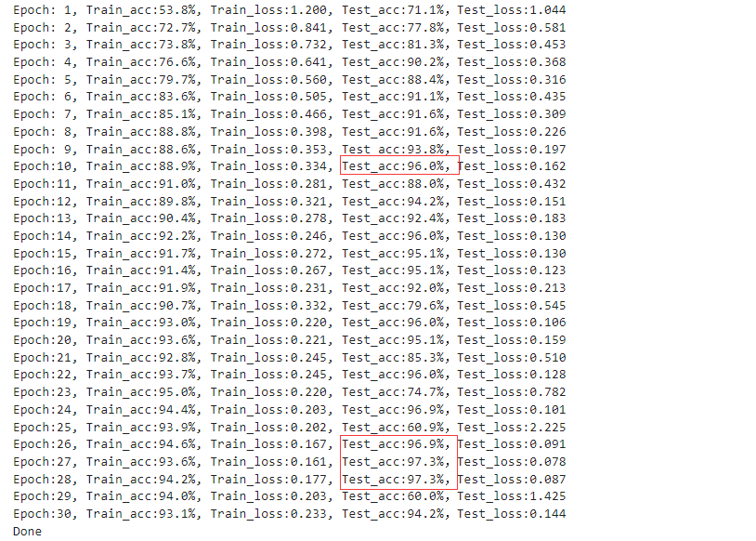
Task: Click Test_loss:0.078 in Epoch 27 row
Action: pyautogui.click(x=512, y=462)
